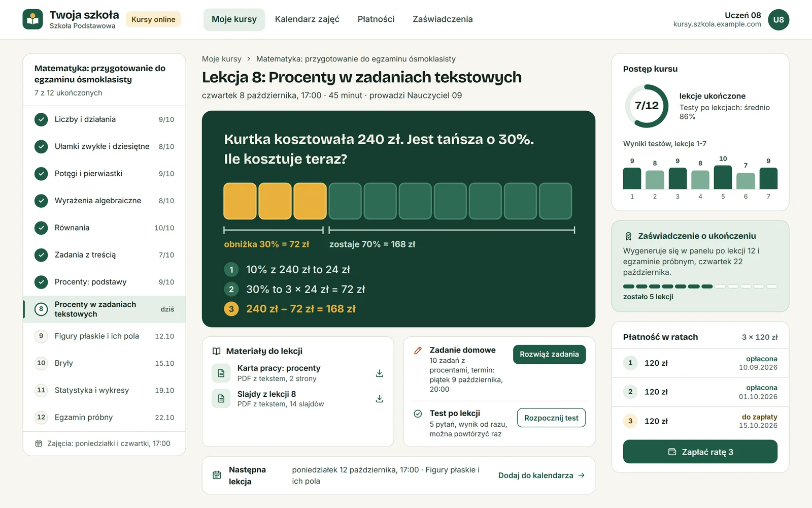Screen dimensions: 812x508
Task: Click the calendar icon beside Następna lekcja
Action: (x=217, y=475)
